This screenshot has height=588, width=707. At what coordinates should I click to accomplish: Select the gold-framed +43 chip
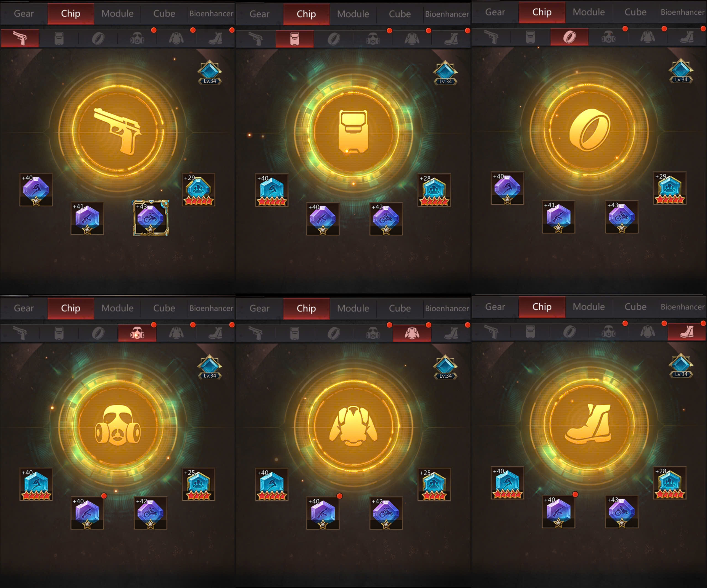click(x=151, y=218)
